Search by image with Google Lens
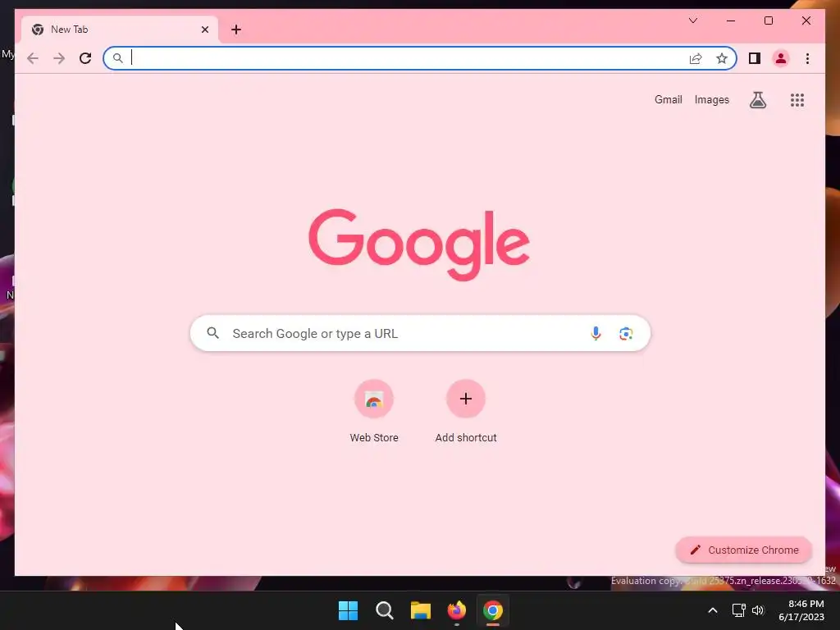Image resolution: width=840 pixels, height=630 pixels. pos(626,333)
